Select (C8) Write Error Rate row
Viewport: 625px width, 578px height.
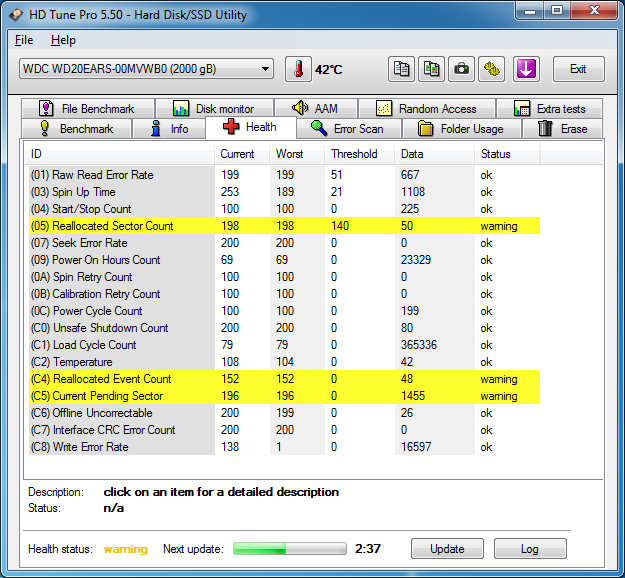[x=285, y=447]
